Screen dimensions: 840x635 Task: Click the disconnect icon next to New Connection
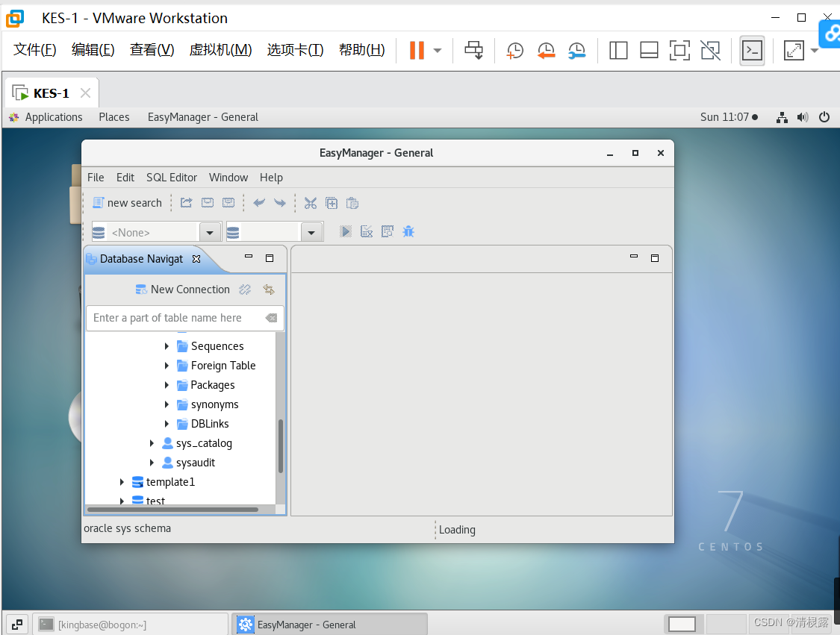(x=245, y=290)
